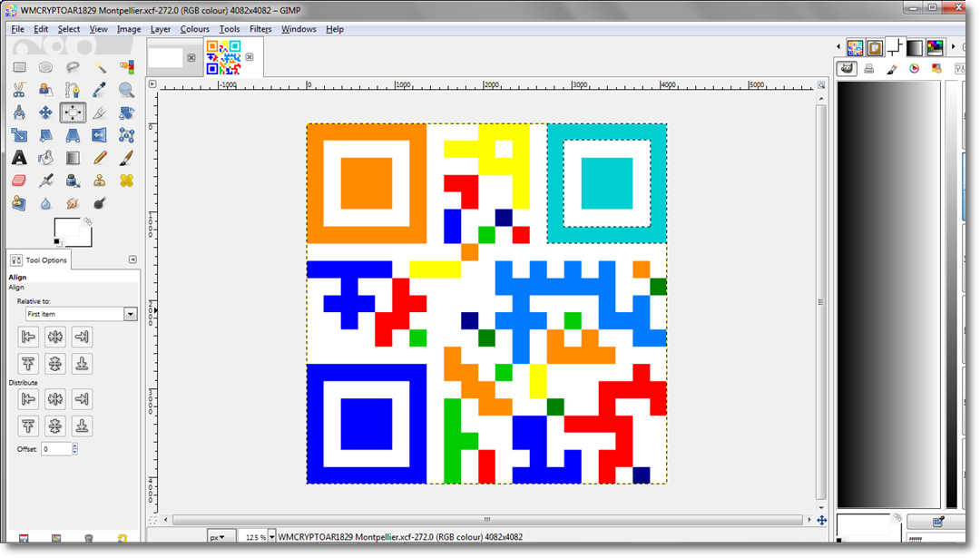Open the File menu
The image size is (980, 558).
[x=17, y=29]
